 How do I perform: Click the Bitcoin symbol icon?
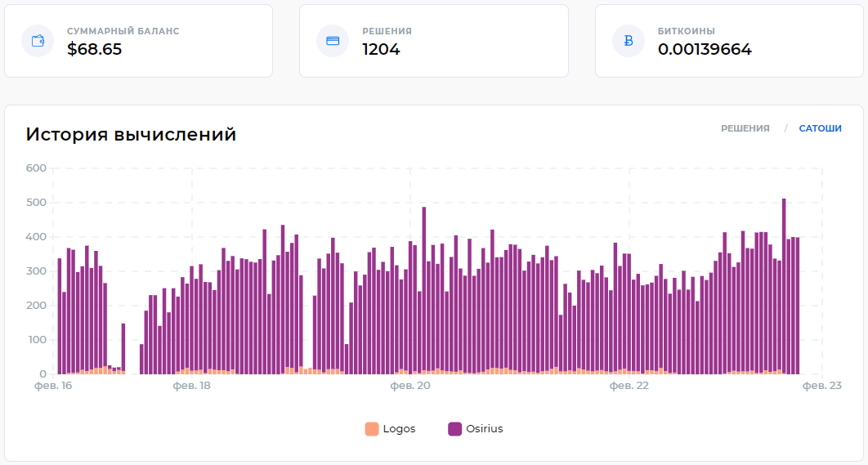coord(629,41)
